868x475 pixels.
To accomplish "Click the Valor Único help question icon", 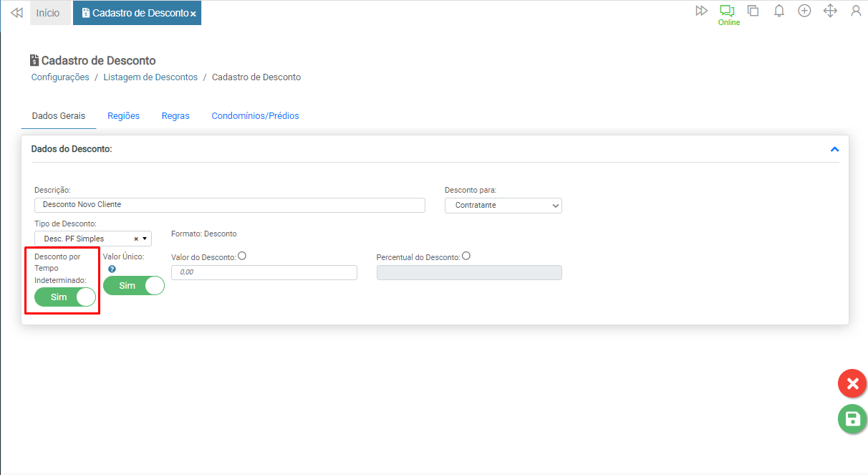I will 112,269.
